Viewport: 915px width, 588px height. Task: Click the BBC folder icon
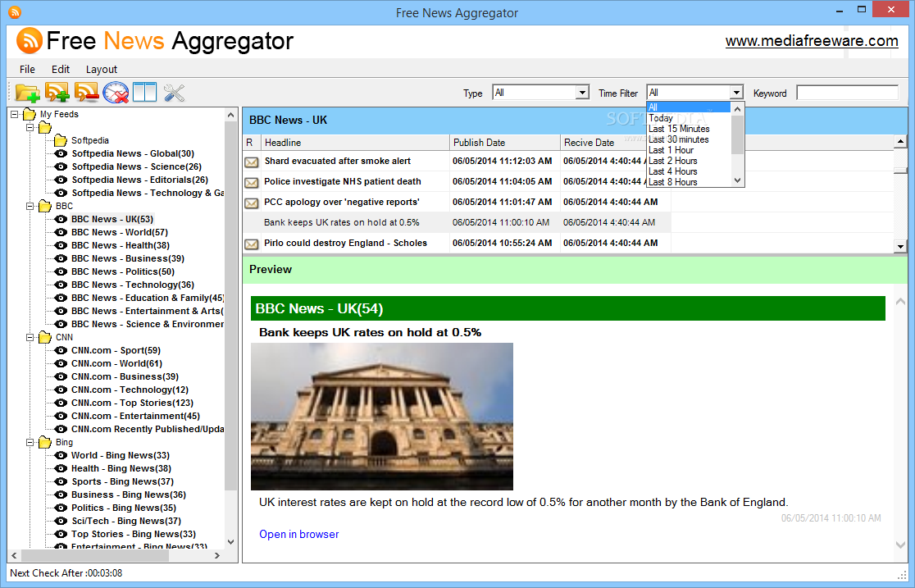click(45, 206)
